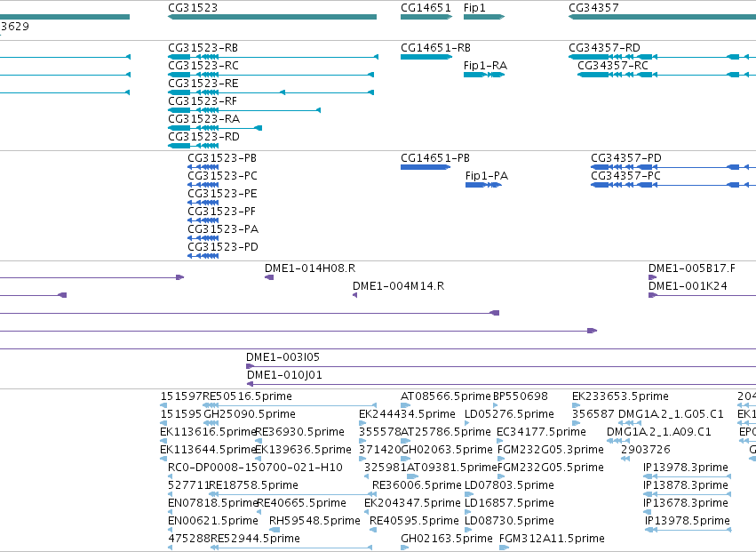Select the Fip1-RA transcript
The height and width of the screenshot is (552, 756).
[x=484, y=75]
